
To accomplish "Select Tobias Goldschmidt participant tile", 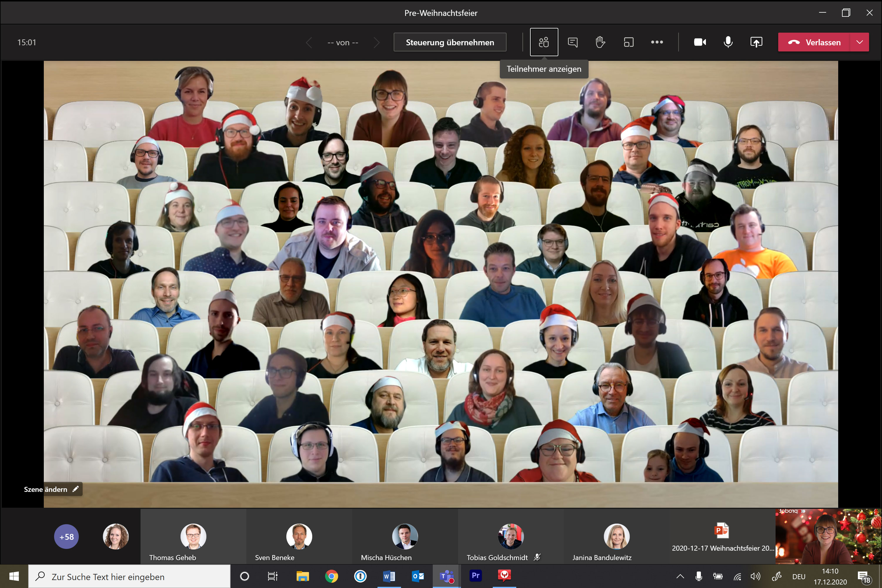I will click(510, 536).
